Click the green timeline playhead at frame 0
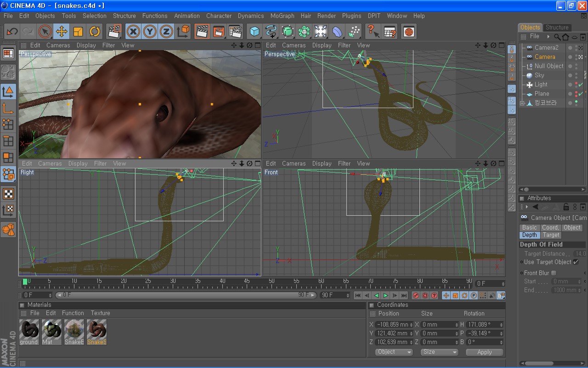This screenshot has width=588, height=368. tap(25, 281)
